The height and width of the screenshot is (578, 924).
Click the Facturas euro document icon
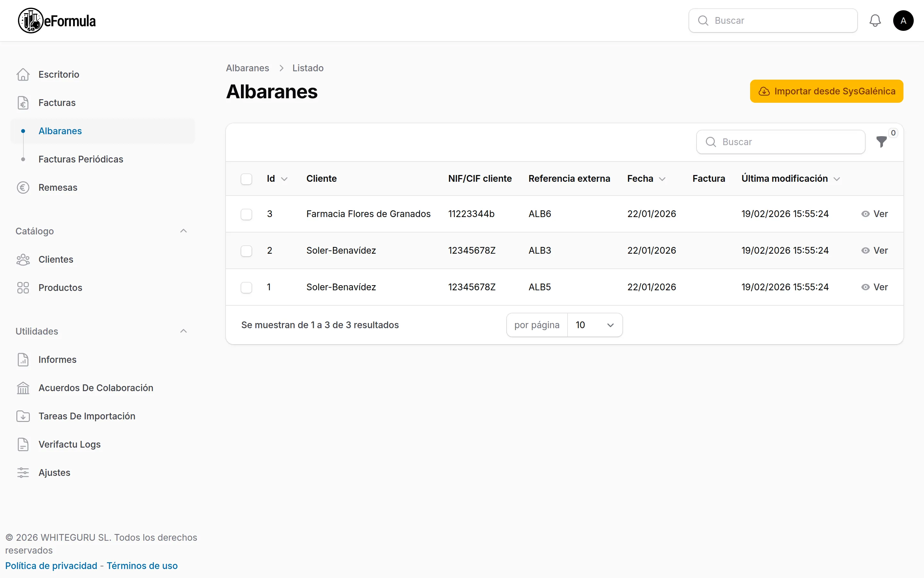23,103
